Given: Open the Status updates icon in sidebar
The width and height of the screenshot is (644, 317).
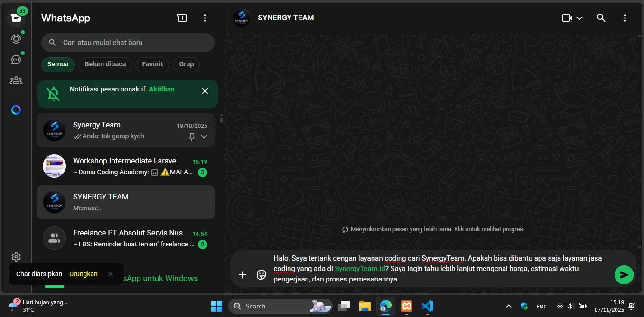Looking at the screenshot, I should [x=16, y=39].
